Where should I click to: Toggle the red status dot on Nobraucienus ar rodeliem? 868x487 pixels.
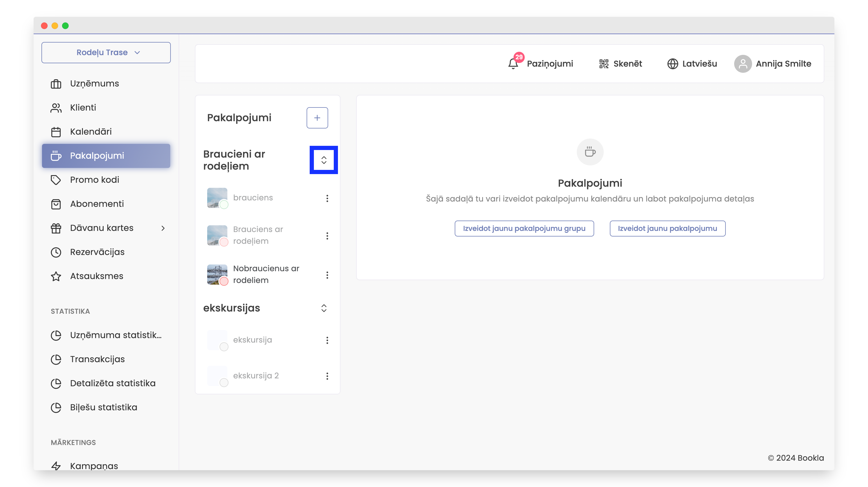click(224, 281)
